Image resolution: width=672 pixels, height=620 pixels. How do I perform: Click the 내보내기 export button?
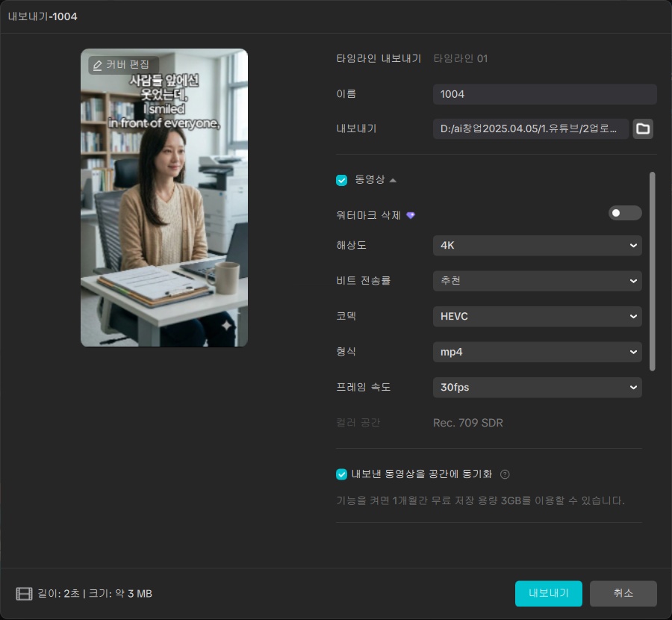[x=549, y=593]
